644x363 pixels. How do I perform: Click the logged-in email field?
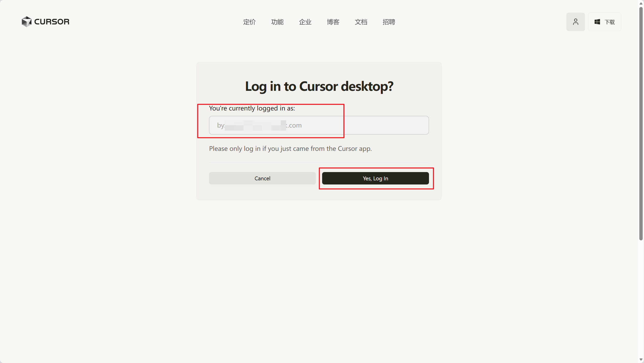click(x=319, y=125)
